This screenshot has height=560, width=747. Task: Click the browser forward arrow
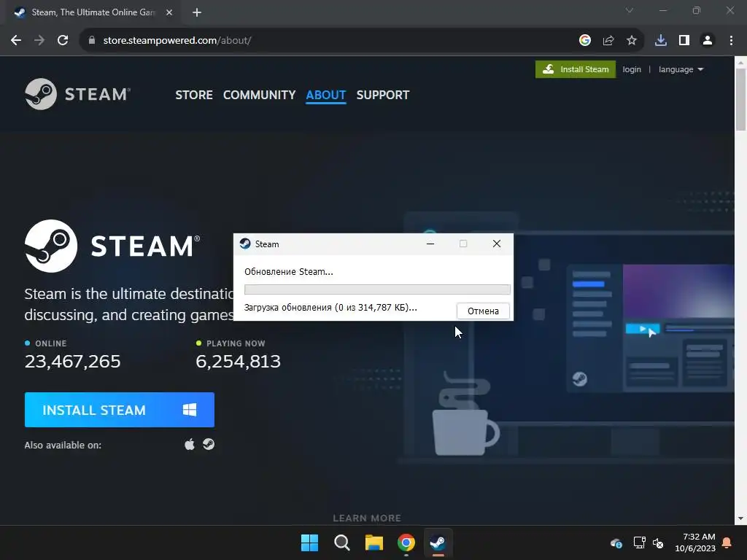pos(39,41)
